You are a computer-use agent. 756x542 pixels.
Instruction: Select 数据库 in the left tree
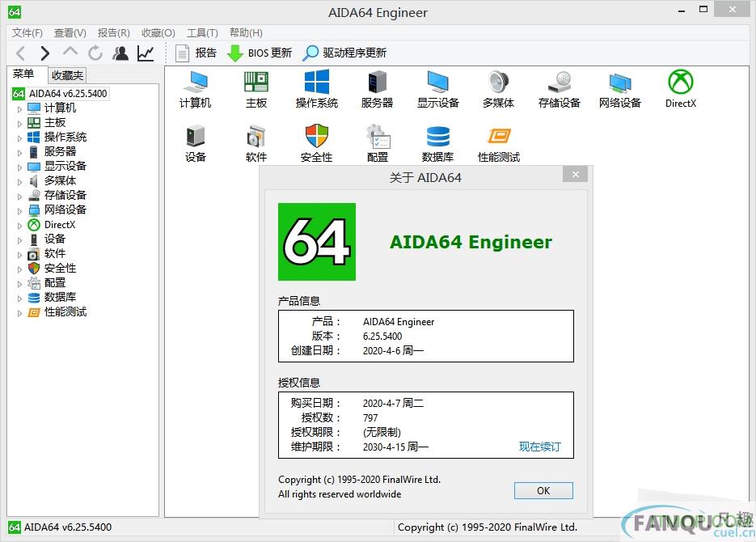click(x=61, y=297)
